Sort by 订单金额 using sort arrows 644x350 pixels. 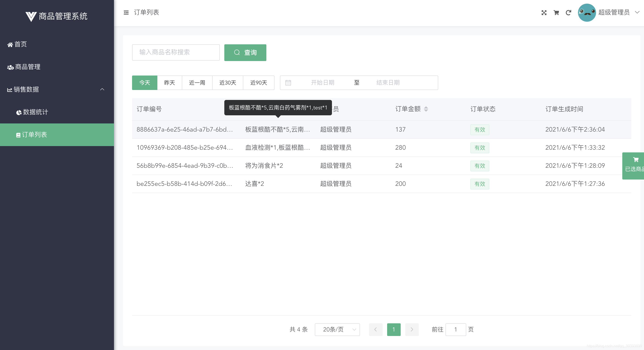click(426, 109)
